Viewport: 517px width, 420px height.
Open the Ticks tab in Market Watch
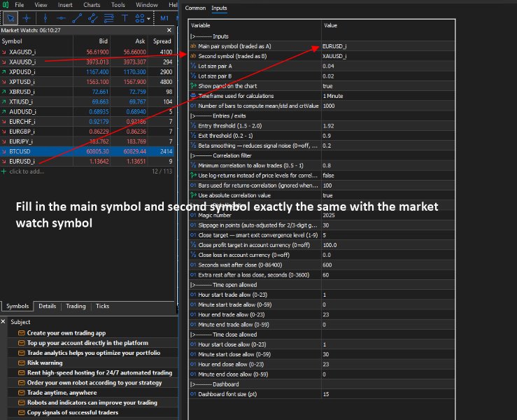pyautogui.click(x=102, y=306)
